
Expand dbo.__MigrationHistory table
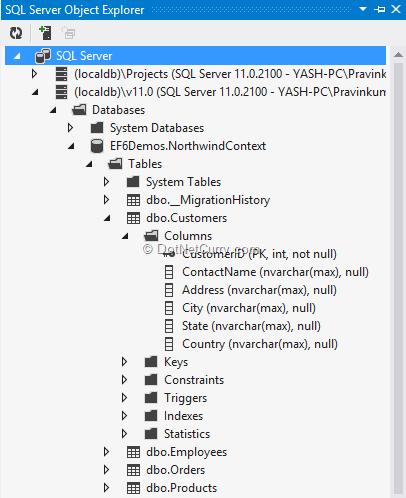pyautogui.click(x=106, y=200)
